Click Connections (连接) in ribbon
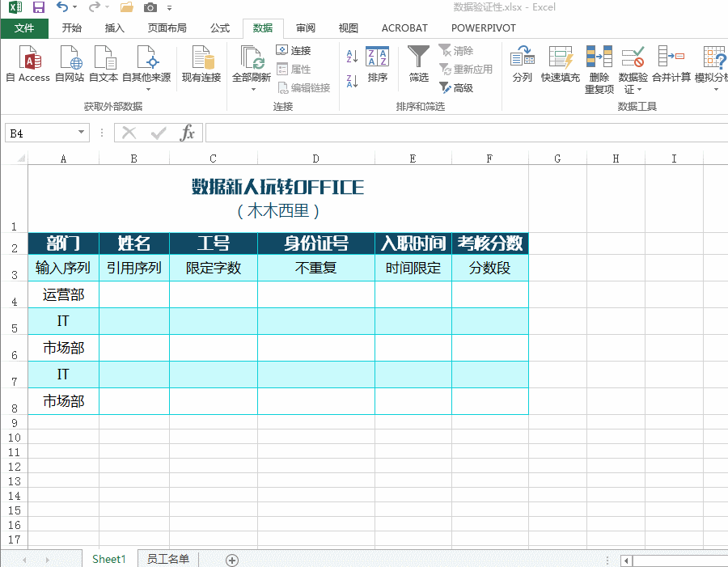This screenshot has width=728, height=567. (294, 50)
